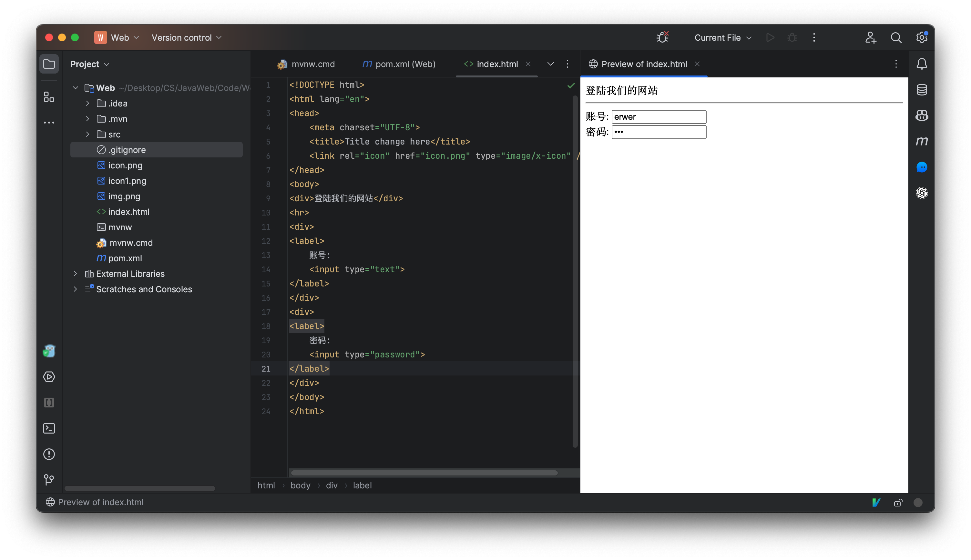
Task: Click the debug bug icon with red cross
Action: tap(662, 37)
